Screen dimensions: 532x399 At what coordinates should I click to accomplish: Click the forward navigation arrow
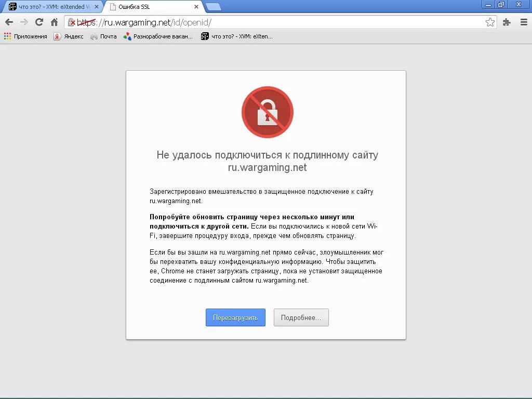point(24,22)
